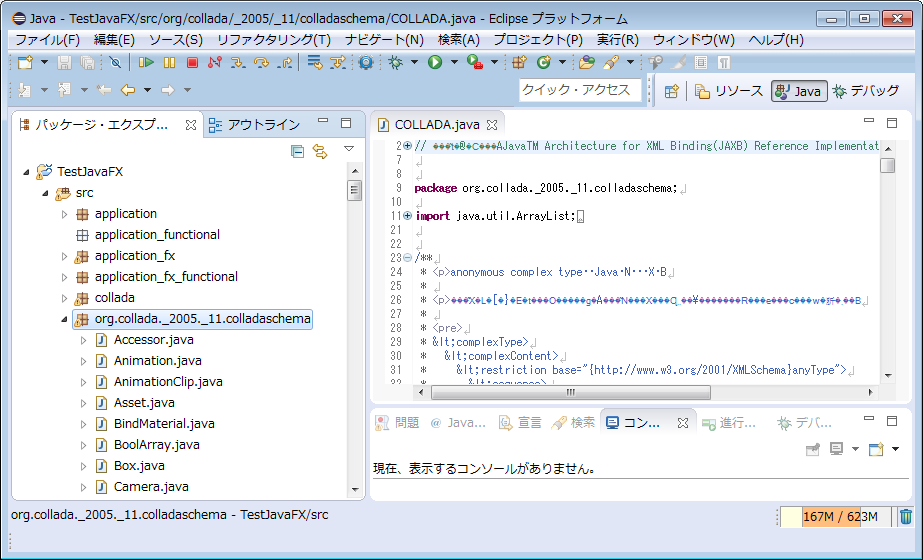Open the プロジェクト(P) menu
This screenshot has height=560, width=923.
538,39
